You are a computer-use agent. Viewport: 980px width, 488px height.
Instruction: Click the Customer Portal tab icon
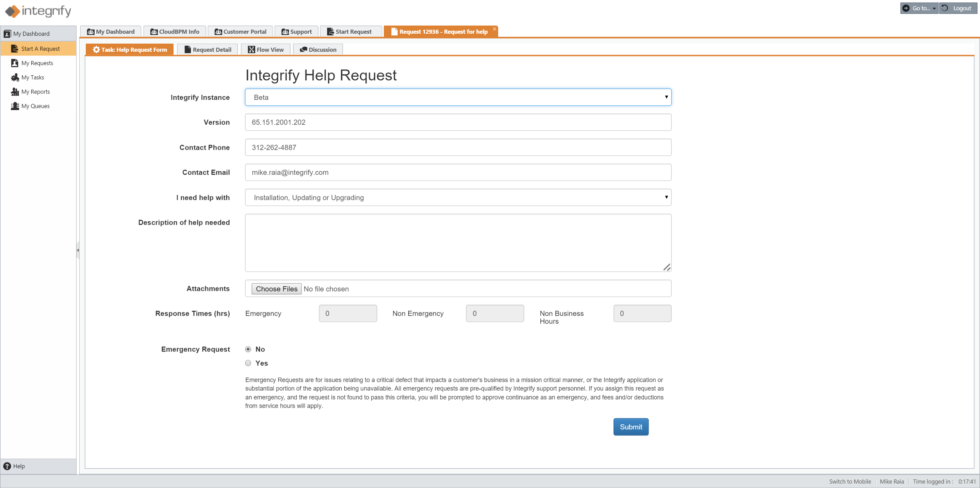218,32
